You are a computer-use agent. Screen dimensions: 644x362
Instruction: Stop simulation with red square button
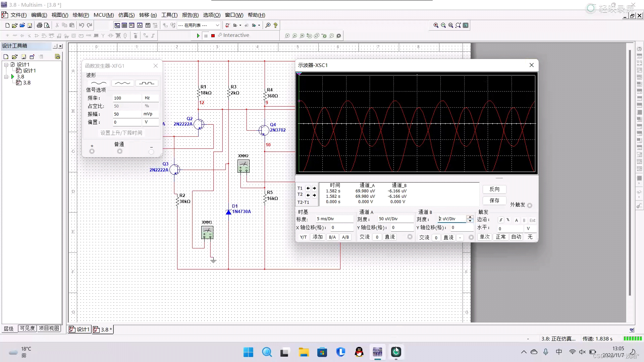click(x=213, y=36)
